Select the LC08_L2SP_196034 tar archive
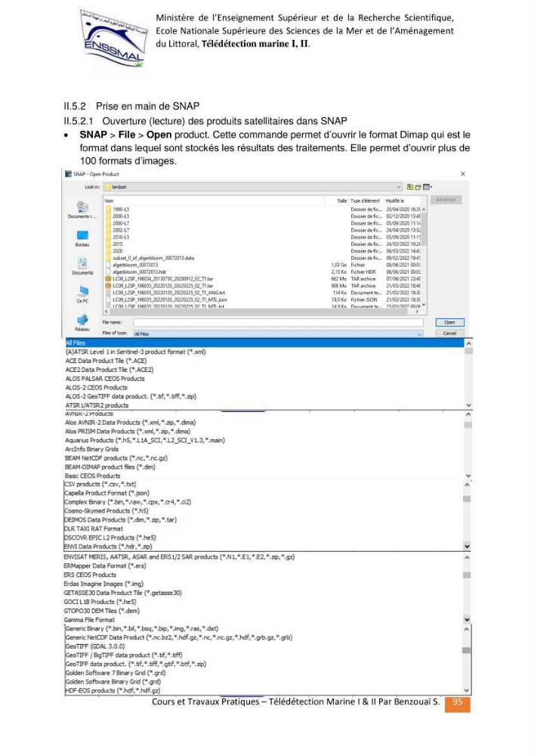 click(x=162, y=279)
